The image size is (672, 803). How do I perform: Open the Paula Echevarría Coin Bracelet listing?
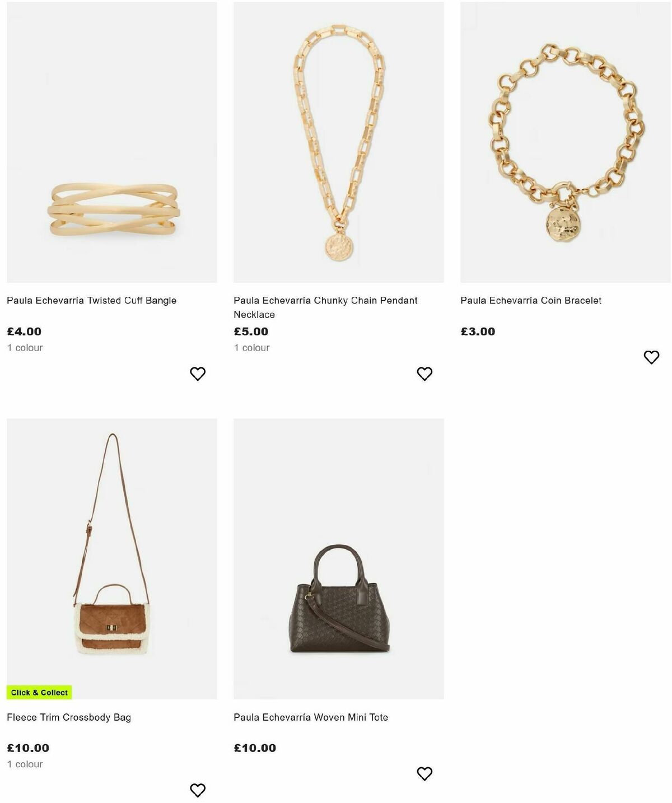(x=531, y=300)
